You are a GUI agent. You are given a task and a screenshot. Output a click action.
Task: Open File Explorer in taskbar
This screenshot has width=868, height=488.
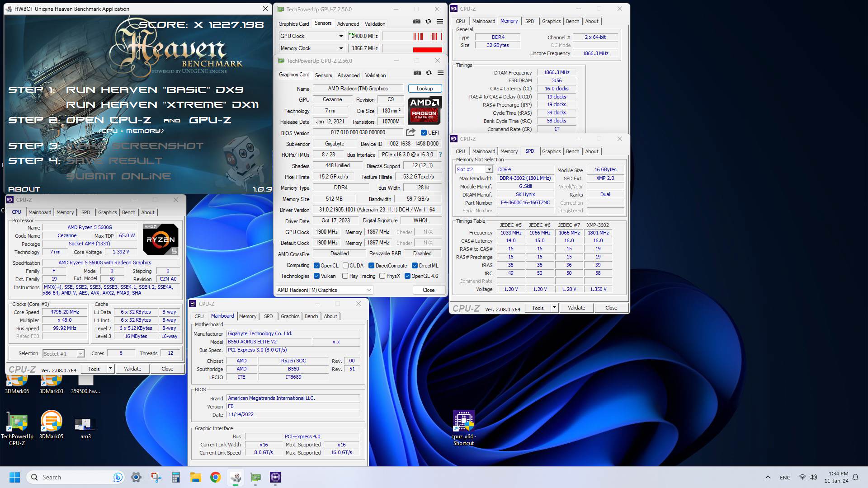pyautogui.click(x=196, y=477)
